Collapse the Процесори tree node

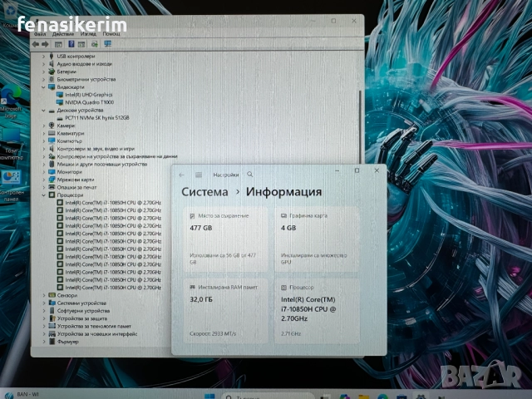click(x=44, y=195)
